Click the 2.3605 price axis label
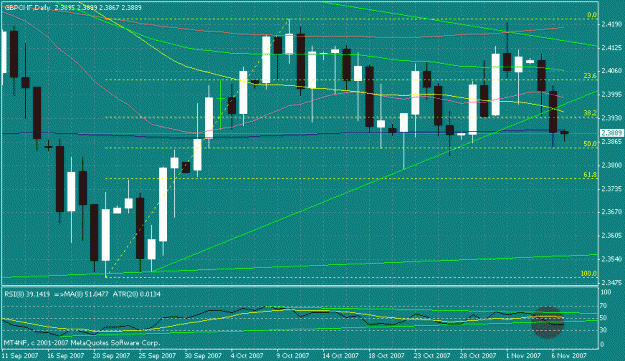Viewport: 625px width, 361px height. (x=612, y=235)
